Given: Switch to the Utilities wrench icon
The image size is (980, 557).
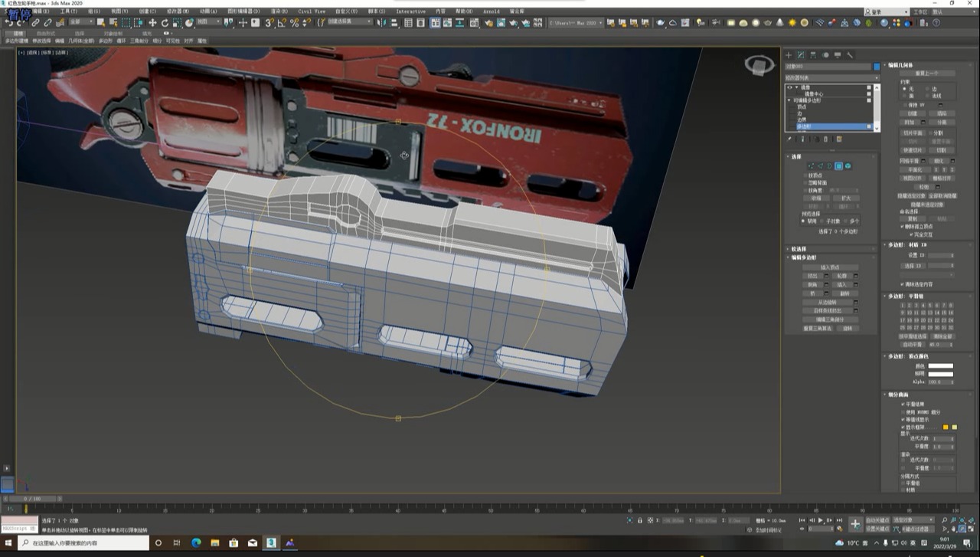Looking at the screenshot, I should (850, 55).
